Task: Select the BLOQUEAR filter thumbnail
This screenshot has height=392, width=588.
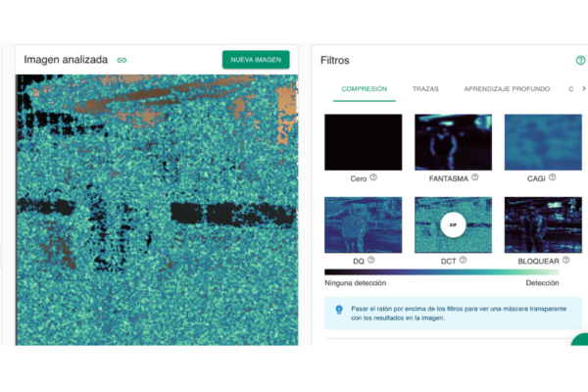Action: pyautogui.click(x=543, y=224)
